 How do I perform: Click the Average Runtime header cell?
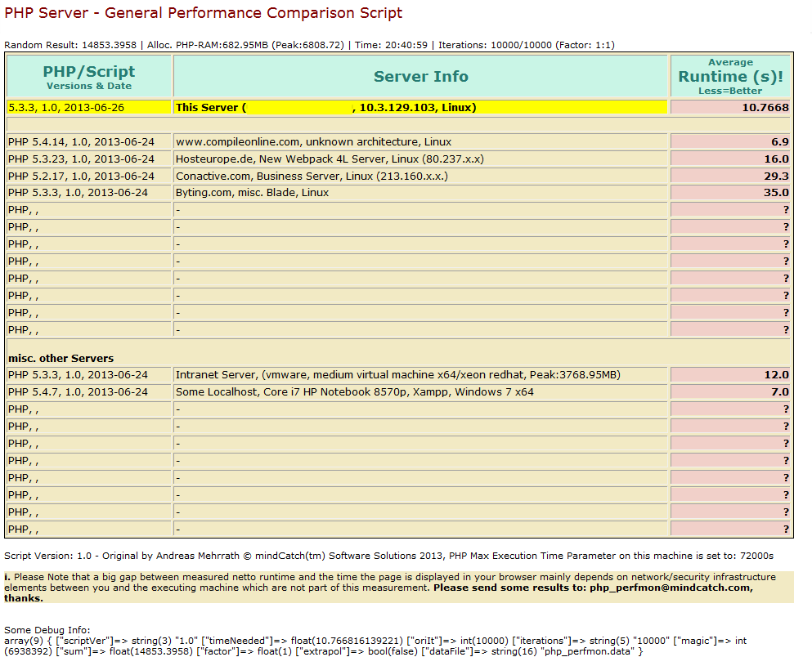coord(730,76)
